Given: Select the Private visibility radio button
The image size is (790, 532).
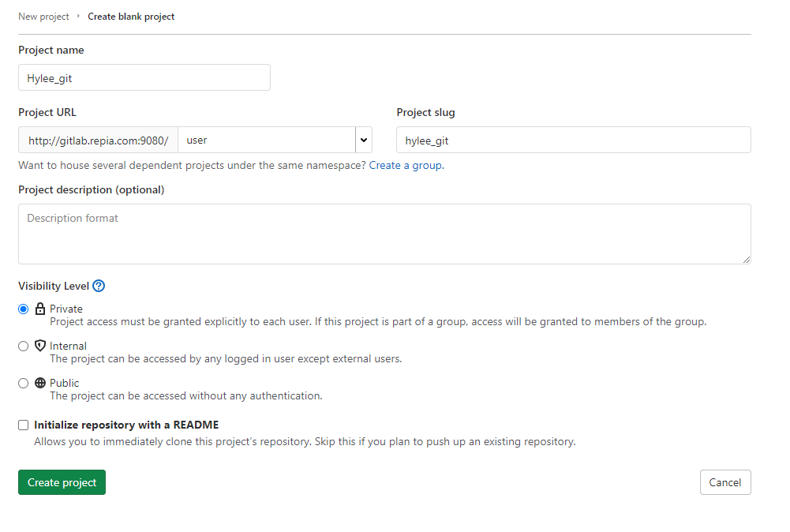Looking at the screenshot, I should point(24,309).
